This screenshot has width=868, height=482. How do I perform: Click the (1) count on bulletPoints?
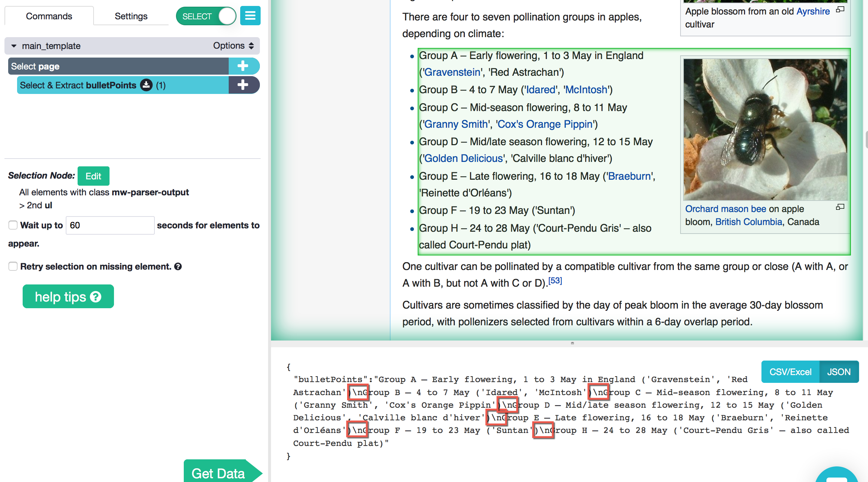point(161,85)
